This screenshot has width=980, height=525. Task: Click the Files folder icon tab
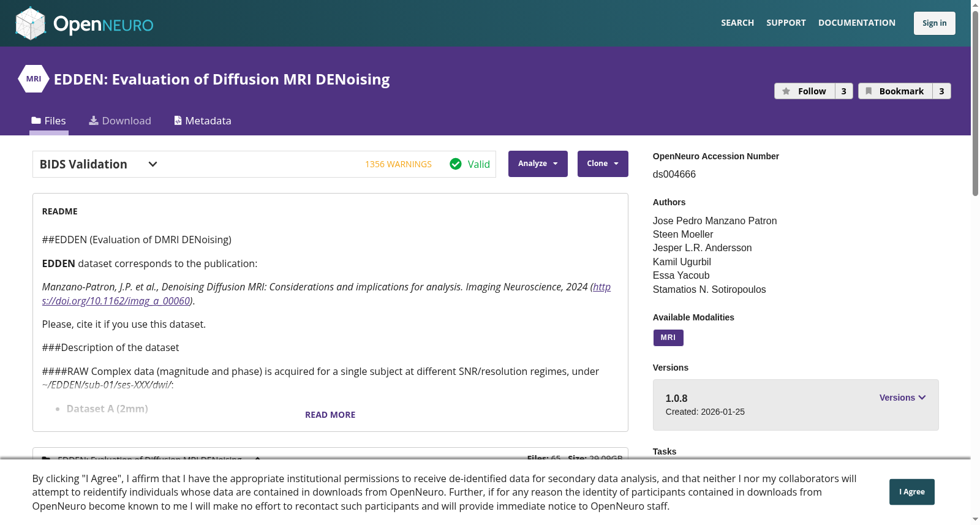[x=36, y=121]
